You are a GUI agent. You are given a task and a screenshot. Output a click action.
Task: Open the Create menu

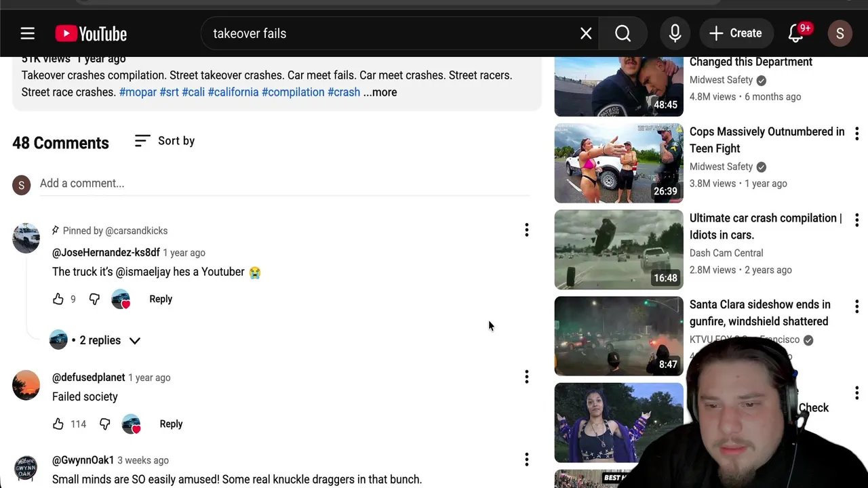click(736, 33)
